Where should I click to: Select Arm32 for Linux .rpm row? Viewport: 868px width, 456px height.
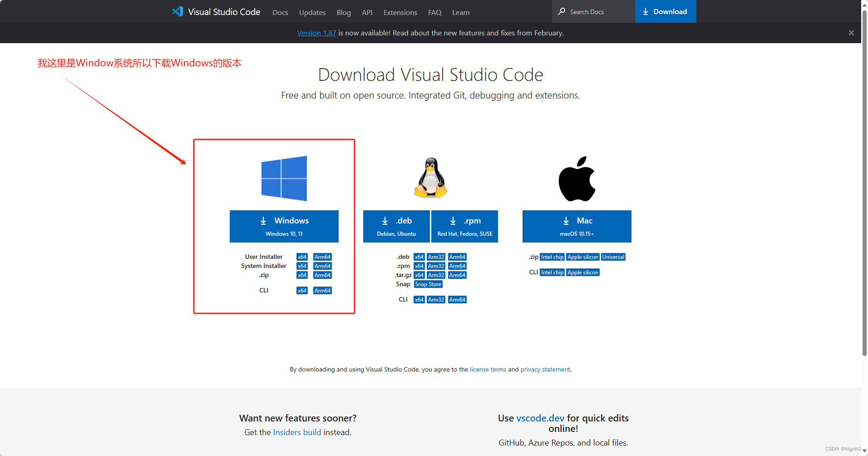point(436,266)
